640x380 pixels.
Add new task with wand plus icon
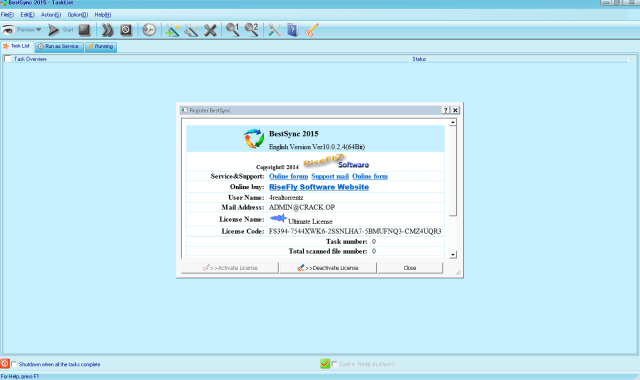pyautogui.click(x=172, y=30)
